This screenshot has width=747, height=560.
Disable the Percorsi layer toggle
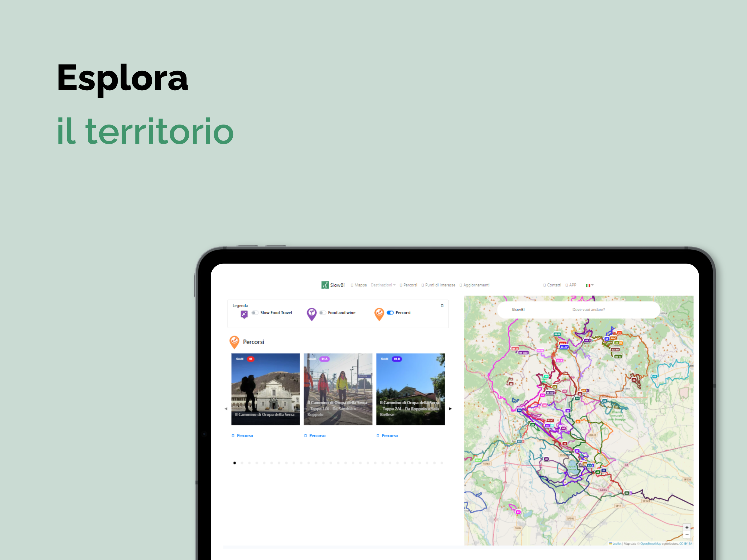[x=390, y=313]
